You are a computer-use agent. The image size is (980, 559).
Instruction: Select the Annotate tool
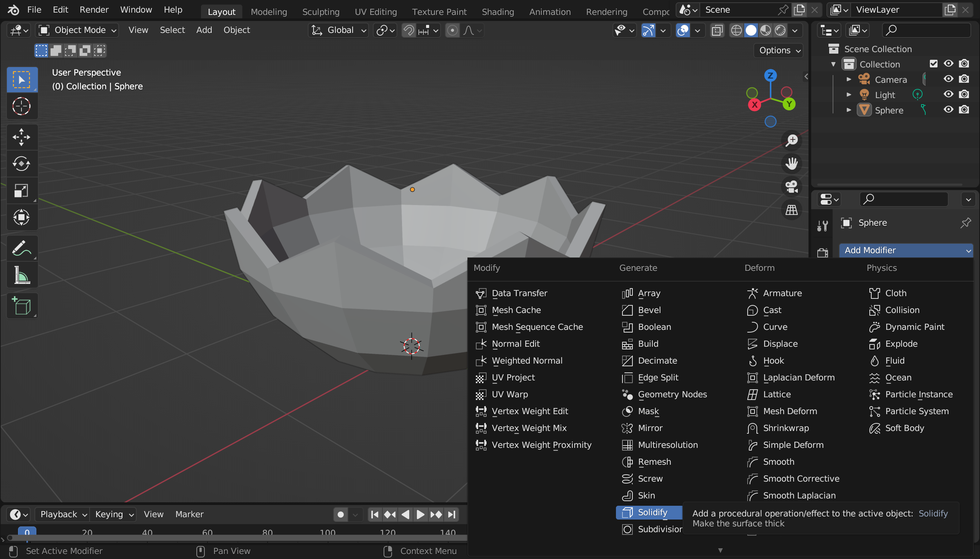click(x=22, y=248)
